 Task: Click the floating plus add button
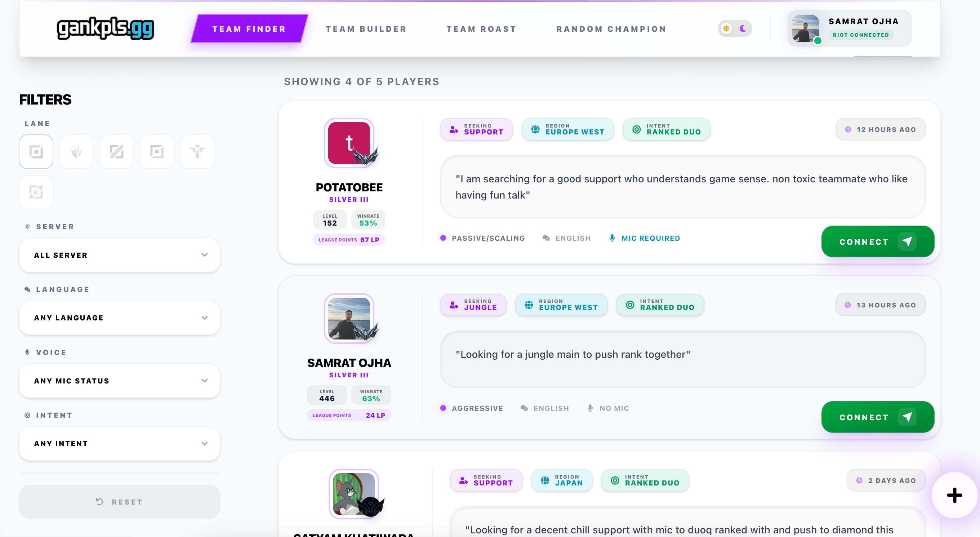click(954, 495)
